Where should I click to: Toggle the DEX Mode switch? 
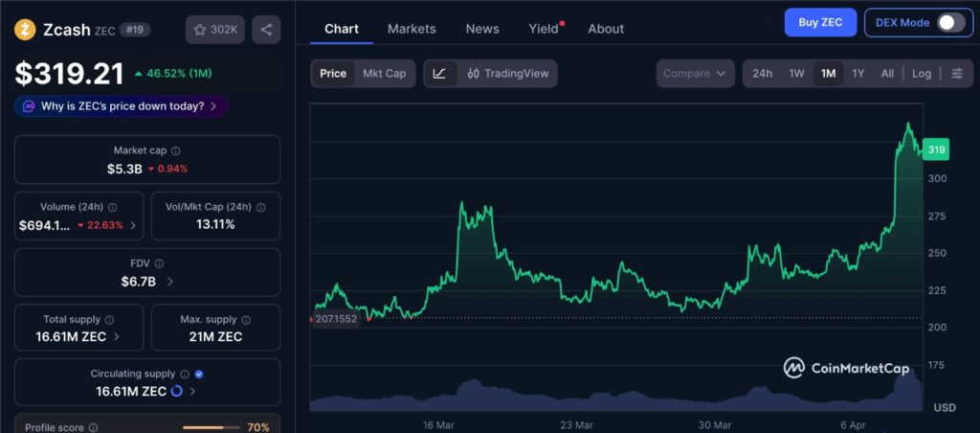tap(950, 23)
